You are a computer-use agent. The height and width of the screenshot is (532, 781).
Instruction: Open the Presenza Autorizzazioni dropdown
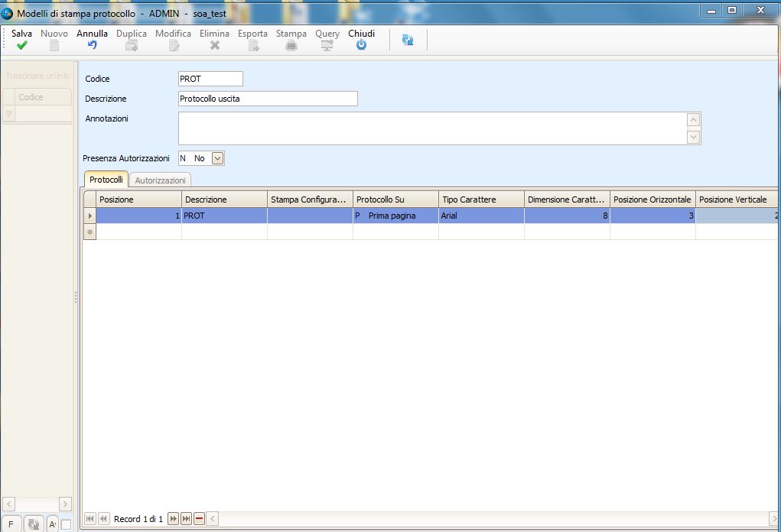[x=217, y=158]
